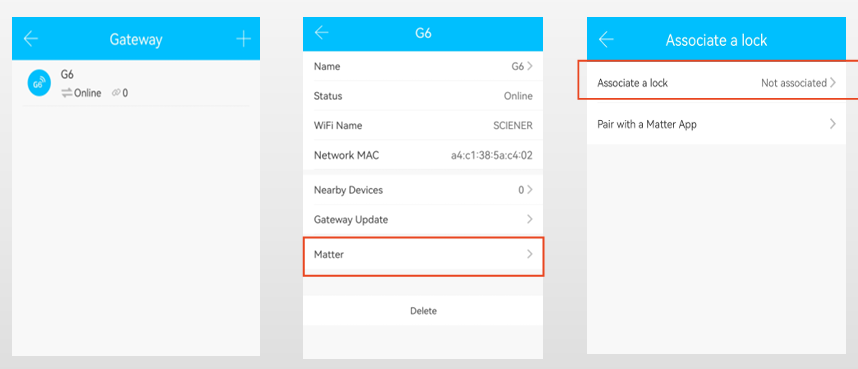Go back from Associate a lock screen
Screen dimensions: 858x369
[606, 39]
